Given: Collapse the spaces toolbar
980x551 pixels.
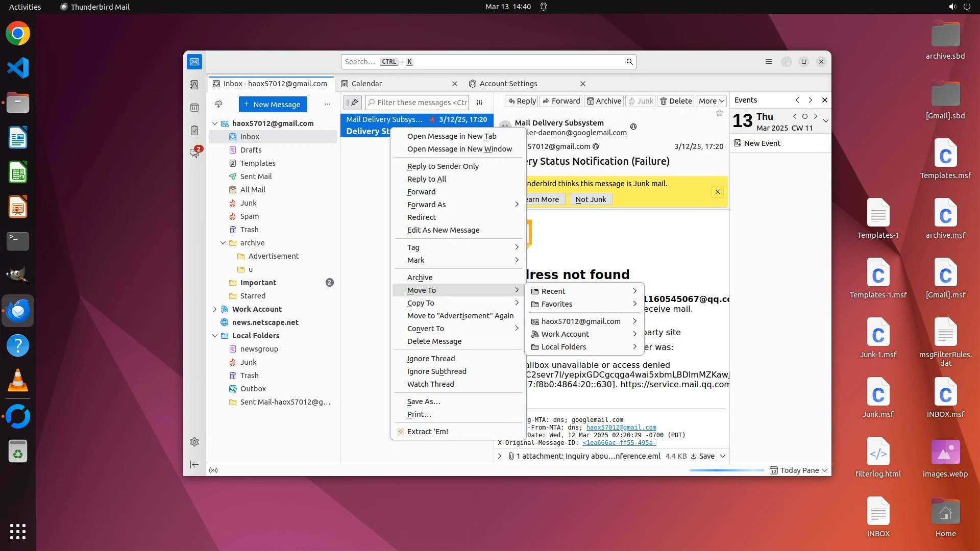Looking at the screenshot, I should tap(194, 464).
